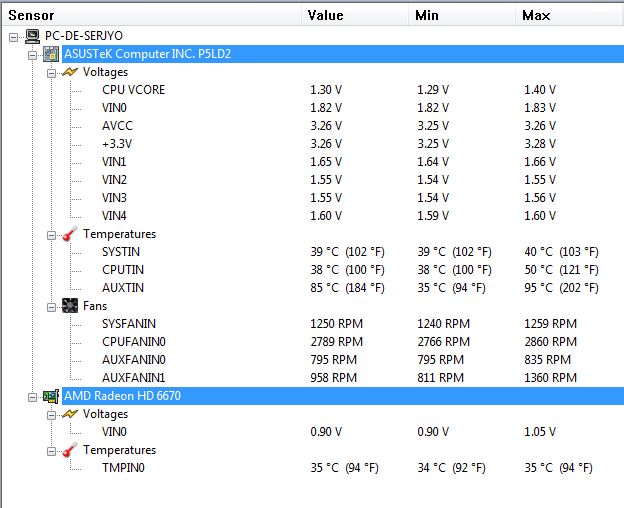Click the Radeon Temperatures label

pos(119,450)
